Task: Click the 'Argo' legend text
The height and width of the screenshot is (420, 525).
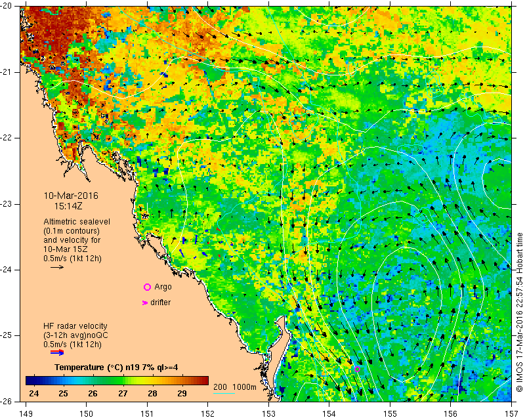Action: tap(163, 287)
